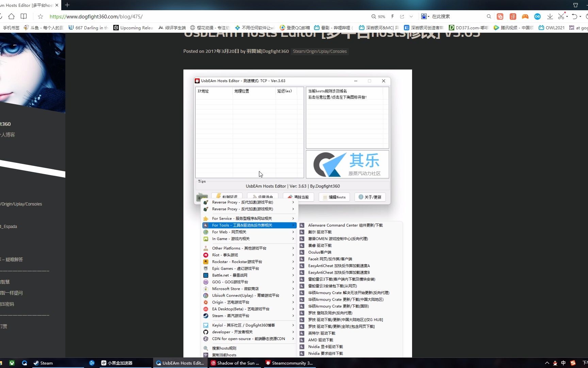Expand the Microsoft Store submenu arrow
This screenshot has height=368, width=588.
293,289
